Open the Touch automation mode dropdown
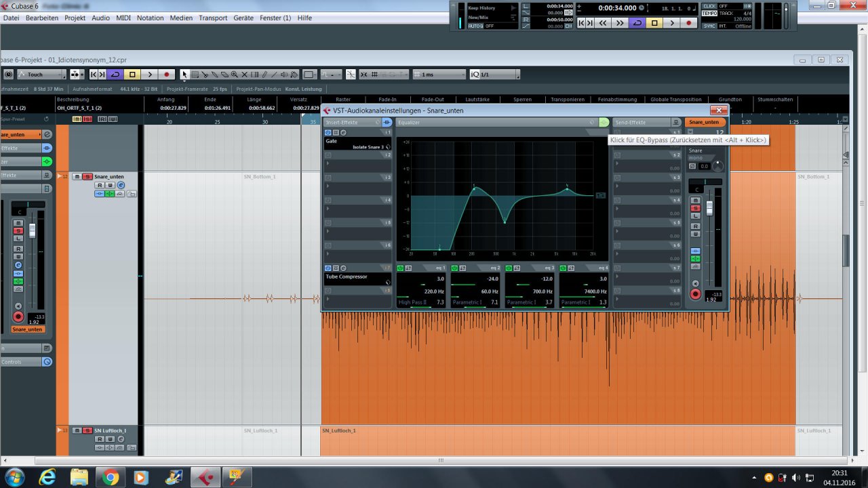The image size is (868, 488). (41, 75)
